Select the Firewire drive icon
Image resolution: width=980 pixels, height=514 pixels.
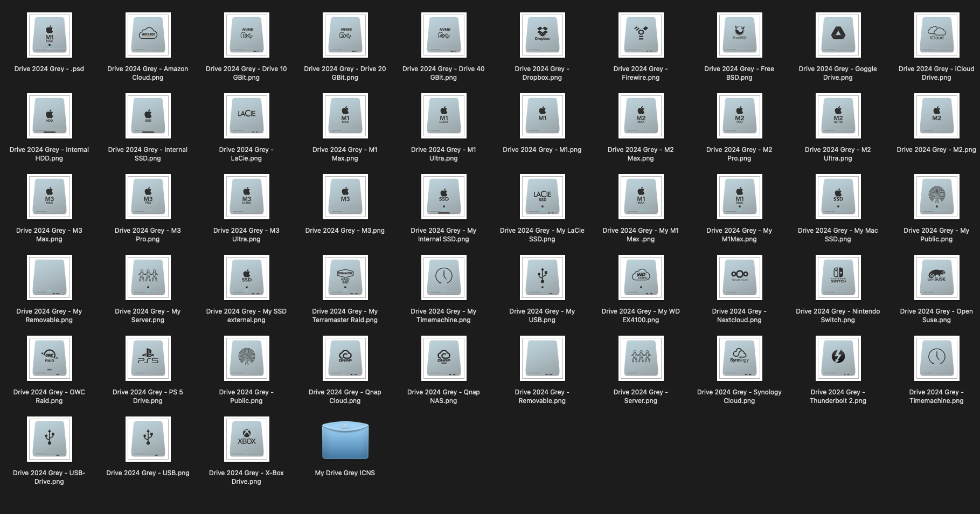point(641,35)
